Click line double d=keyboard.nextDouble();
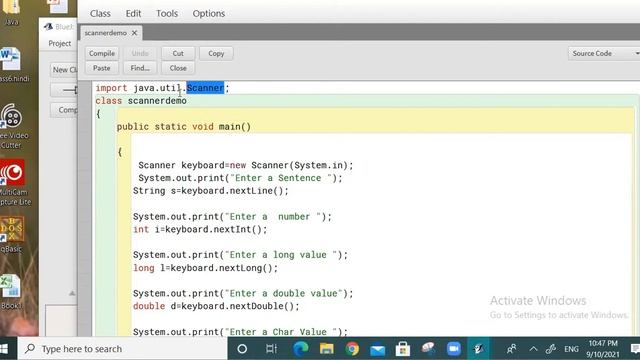The image size is (640, 360). tap(216, 306)
